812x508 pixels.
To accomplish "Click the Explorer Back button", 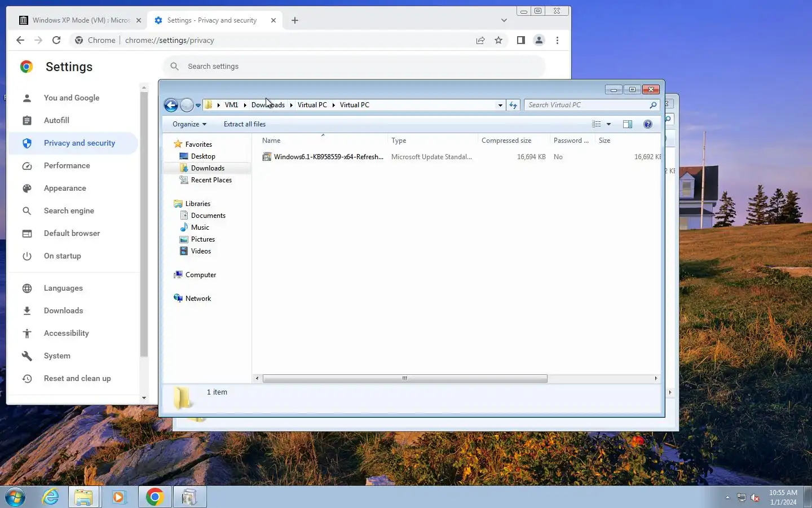I will click(x=171, y=105).
